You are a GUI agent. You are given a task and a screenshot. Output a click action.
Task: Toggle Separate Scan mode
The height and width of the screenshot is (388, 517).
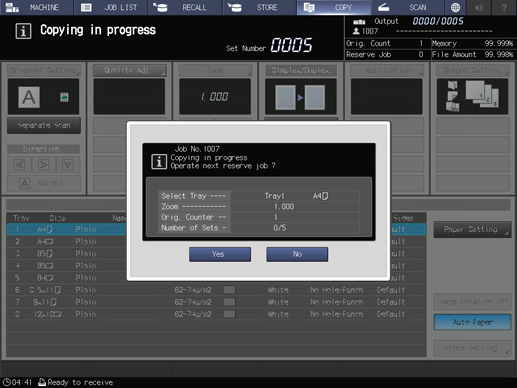tap(44, 125)
